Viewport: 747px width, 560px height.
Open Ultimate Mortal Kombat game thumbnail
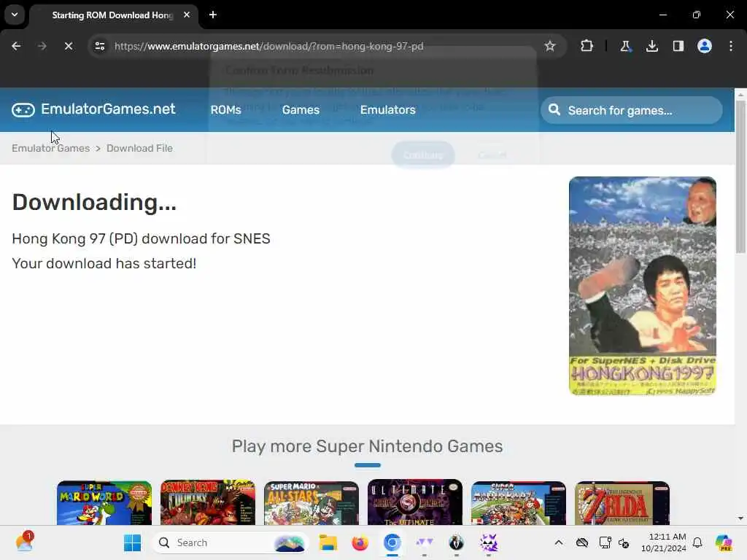click(415, 502)
